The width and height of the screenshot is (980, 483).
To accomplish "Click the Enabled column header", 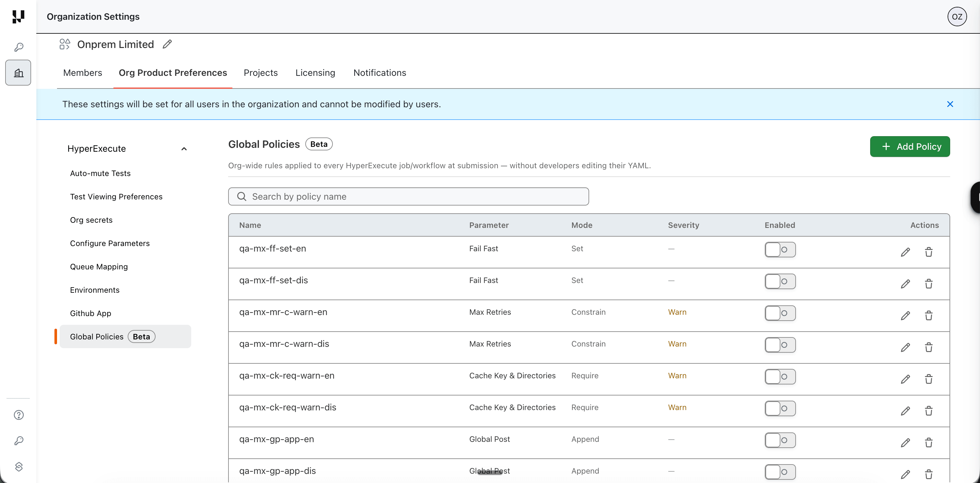I will pyautogui.click(x=779, y=225).
